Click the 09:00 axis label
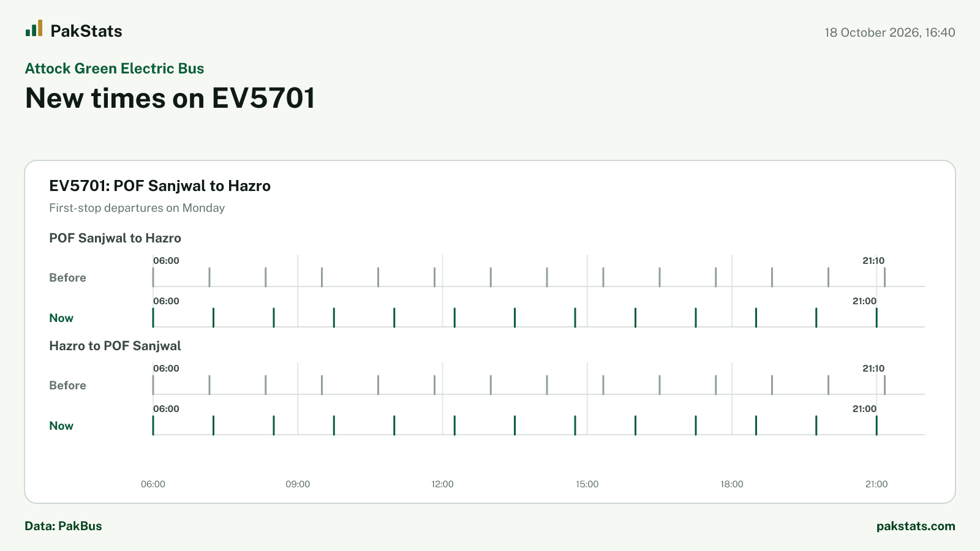 point(298,484)
